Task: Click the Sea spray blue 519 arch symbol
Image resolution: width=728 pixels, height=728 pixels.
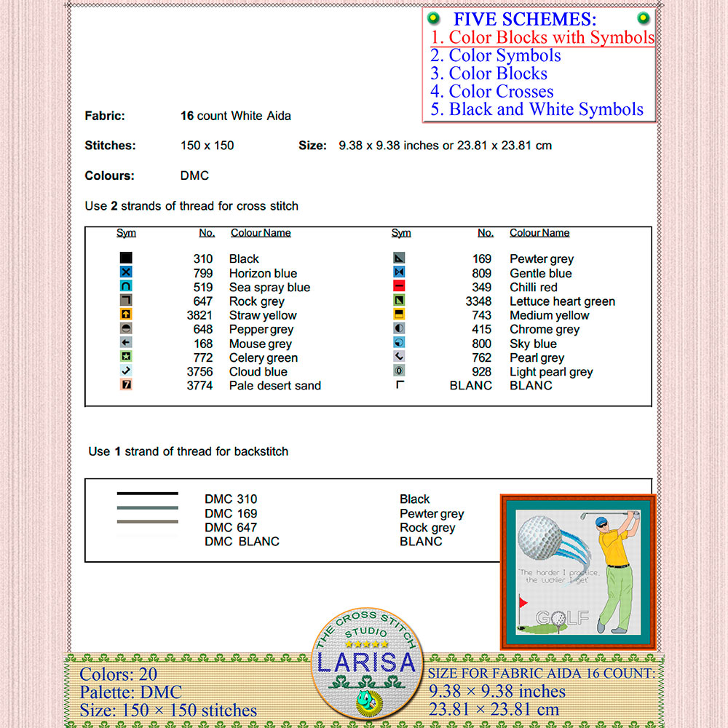Action: 126,286
